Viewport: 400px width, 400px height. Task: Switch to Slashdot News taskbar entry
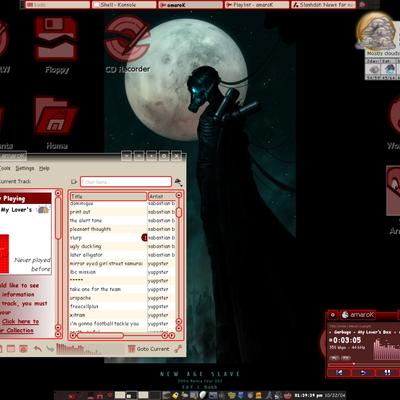323,5
